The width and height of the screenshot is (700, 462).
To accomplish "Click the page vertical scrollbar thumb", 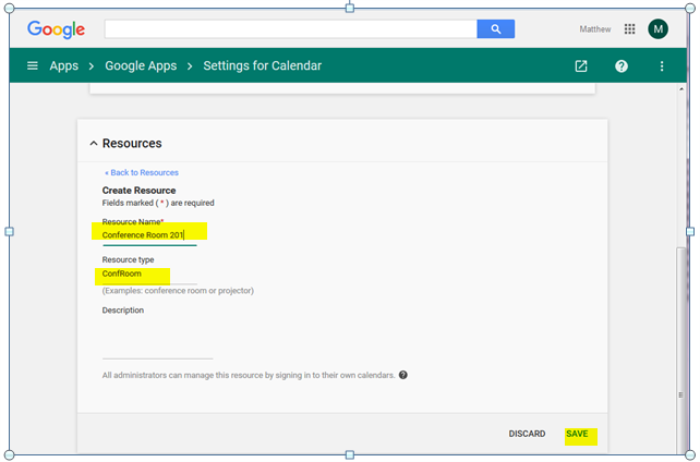I will coord(681,350).
